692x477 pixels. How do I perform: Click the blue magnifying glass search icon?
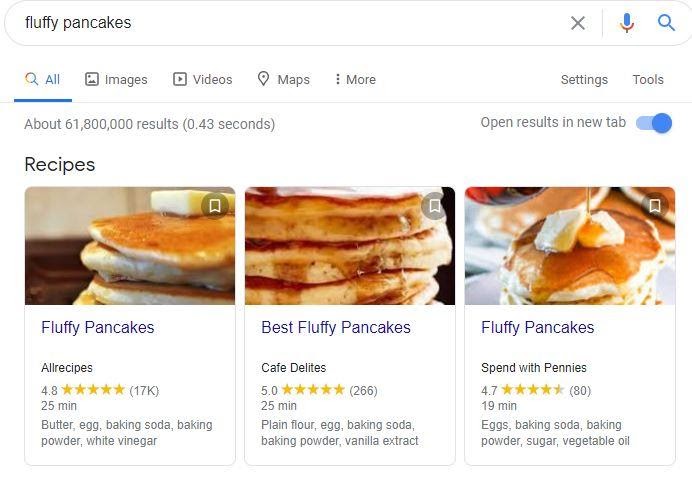pos(666,23)
